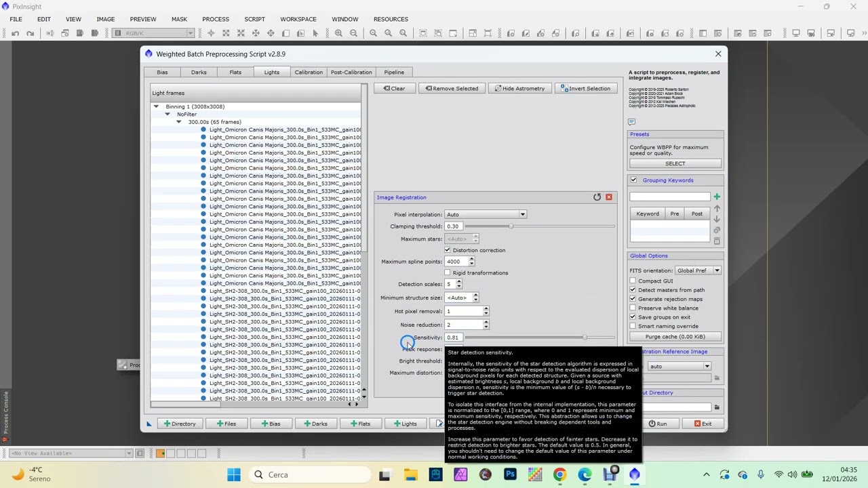Open File Explorer from the taskbar
The image size is (868, 488).
click(410, 474)
